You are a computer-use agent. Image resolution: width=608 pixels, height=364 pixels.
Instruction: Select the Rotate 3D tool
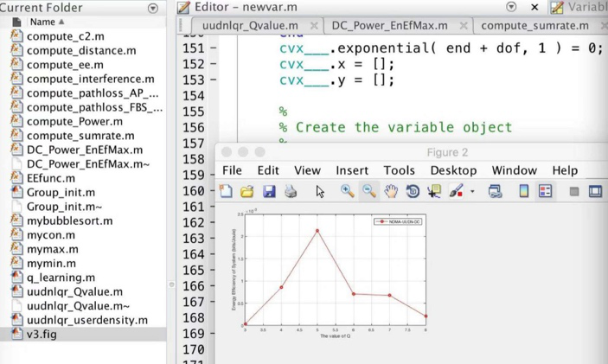click(413, 191)
